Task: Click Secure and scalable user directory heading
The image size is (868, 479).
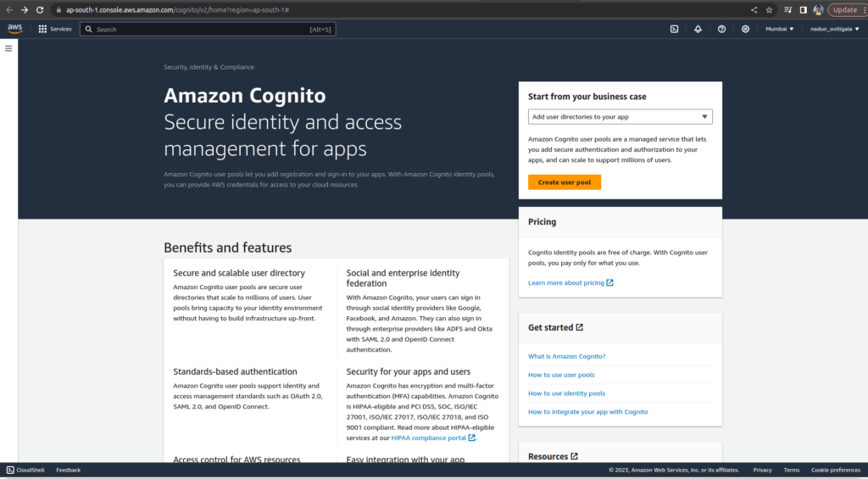Action: pos(239,273)
